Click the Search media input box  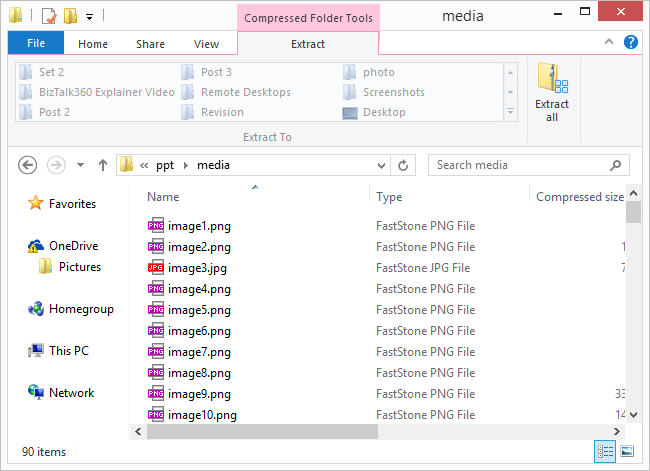(x=520, y=165)
